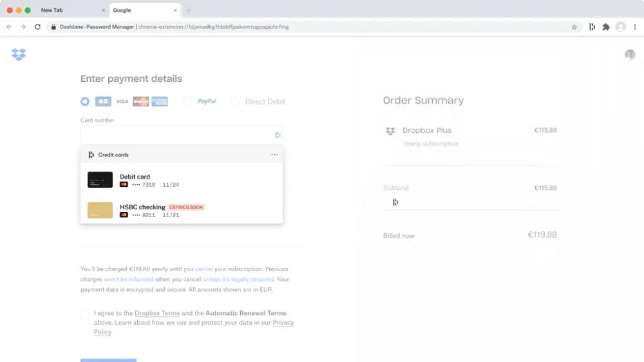644x362 pixels.
Task: Choose Debit card ending 7310
Action: 182,180
